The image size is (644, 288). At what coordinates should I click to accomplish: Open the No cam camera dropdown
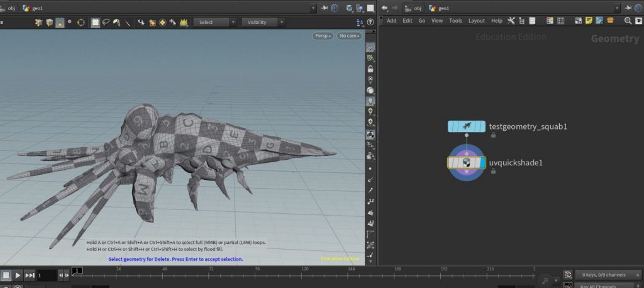(x=349, y=36)
